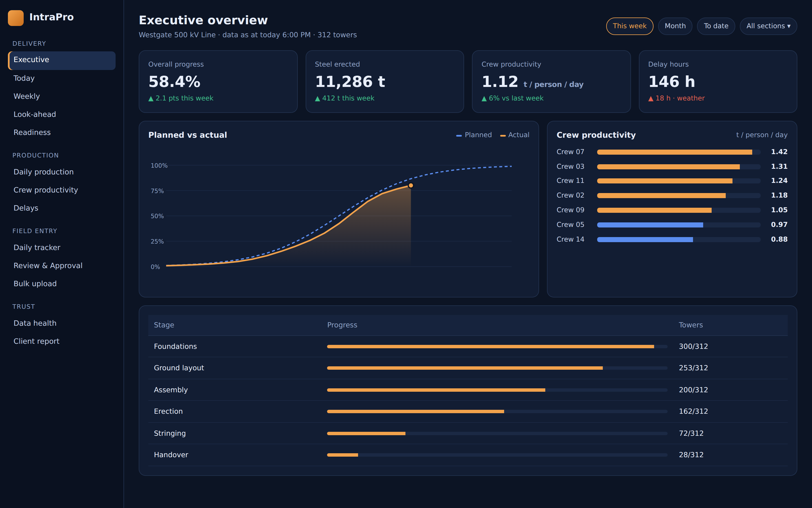Image resolution: width=812 pixels, height=508 pixels.
Task: Go to the Delays page
Action: pyautogui.click(x=62, y=208)
